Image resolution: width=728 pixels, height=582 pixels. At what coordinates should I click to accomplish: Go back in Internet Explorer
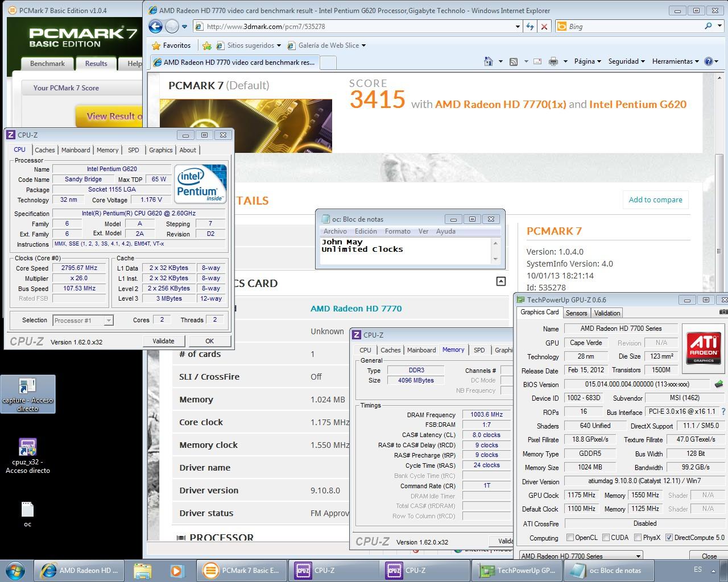(x=156, y=26)
